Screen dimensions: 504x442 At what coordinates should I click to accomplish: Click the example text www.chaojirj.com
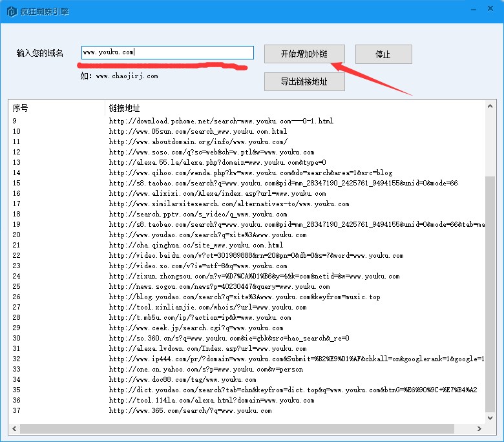pyautogui.click(x=127, y=76)
